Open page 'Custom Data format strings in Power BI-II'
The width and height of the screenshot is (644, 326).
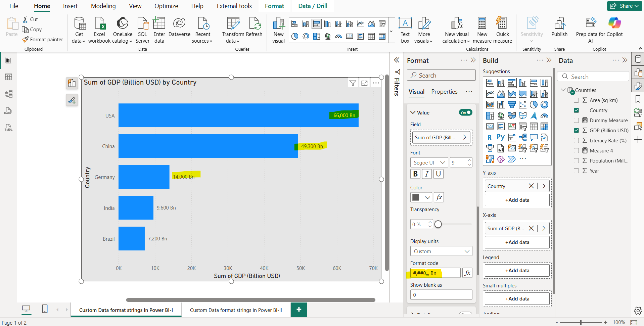click(236, 310)
